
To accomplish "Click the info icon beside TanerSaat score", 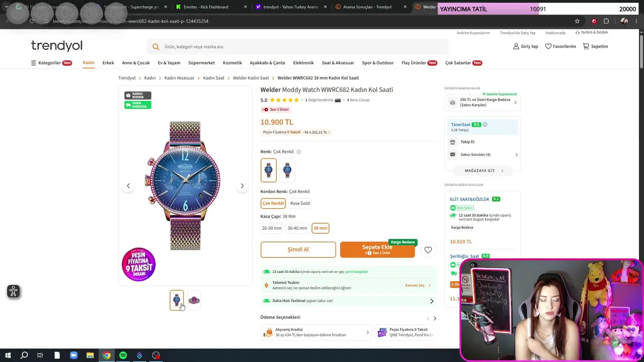I will pos(485,125).
